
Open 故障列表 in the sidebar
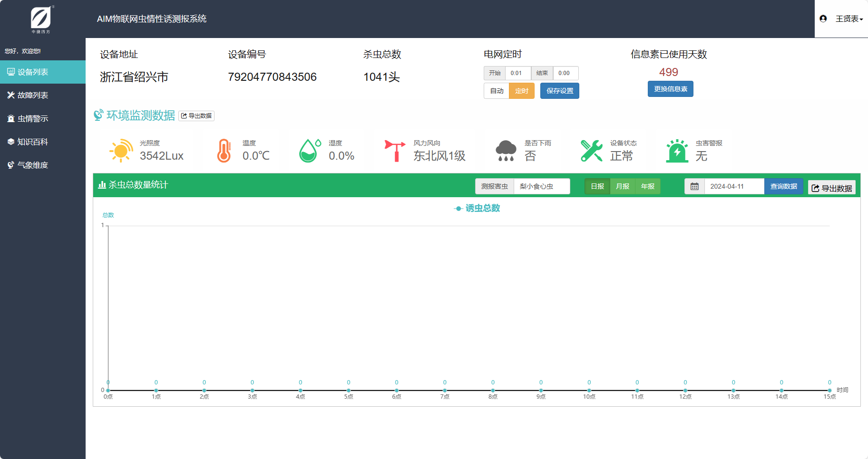coord(43,96)
